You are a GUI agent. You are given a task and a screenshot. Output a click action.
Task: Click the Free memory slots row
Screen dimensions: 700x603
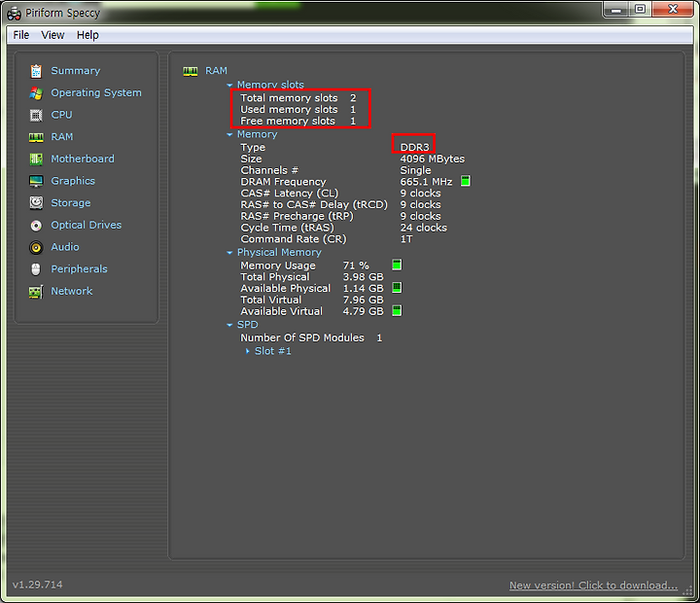click(298, 121)
